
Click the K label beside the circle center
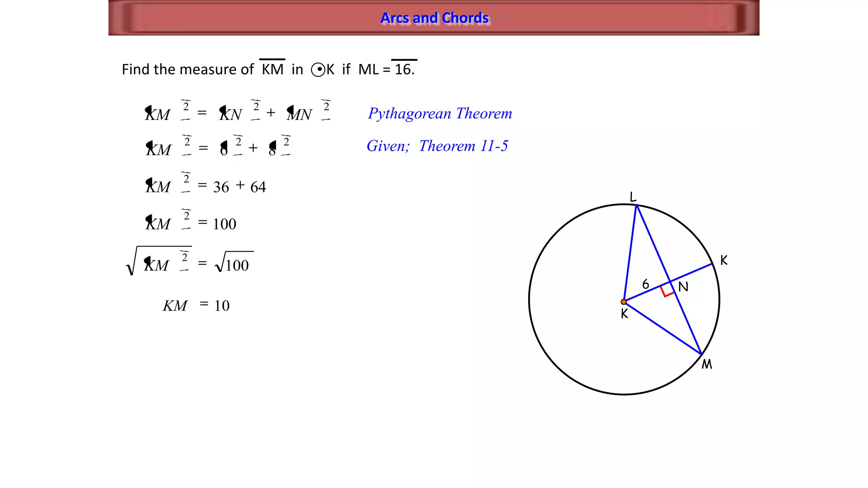click(x=624, y=314)
